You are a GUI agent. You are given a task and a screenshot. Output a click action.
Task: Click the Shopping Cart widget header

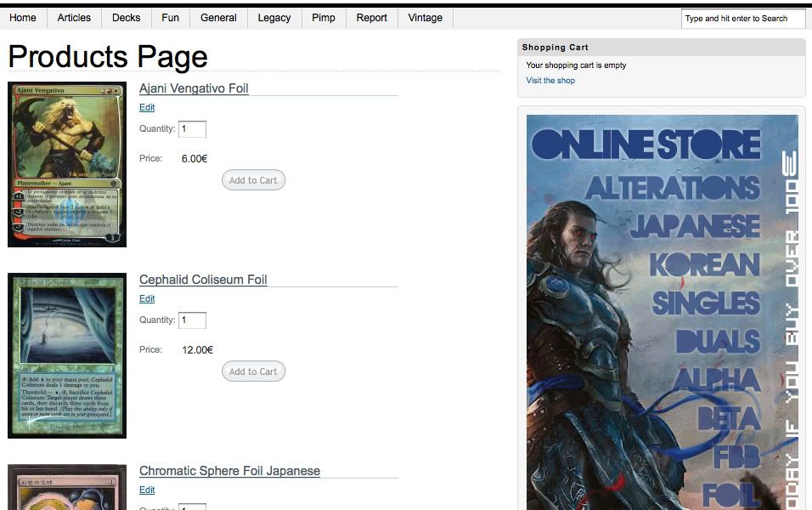click(x=662, y=47)
